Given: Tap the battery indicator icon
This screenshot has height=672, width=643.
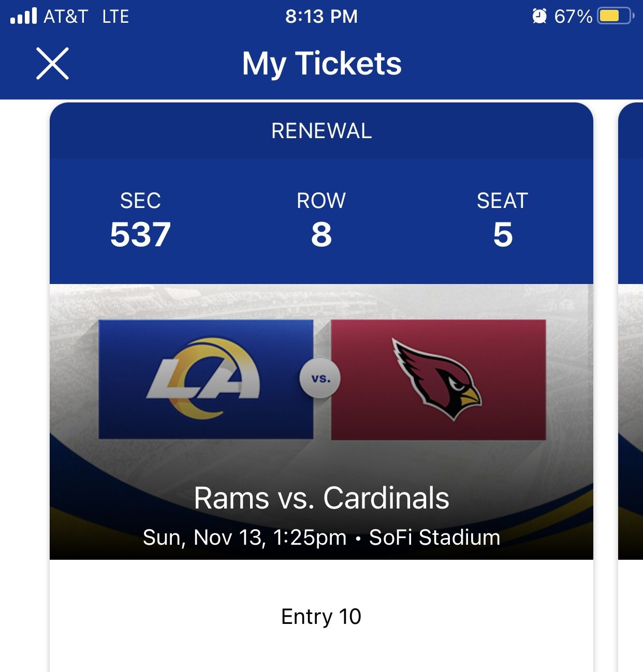Looking at the screenshot, I should (x=615, y=16).
